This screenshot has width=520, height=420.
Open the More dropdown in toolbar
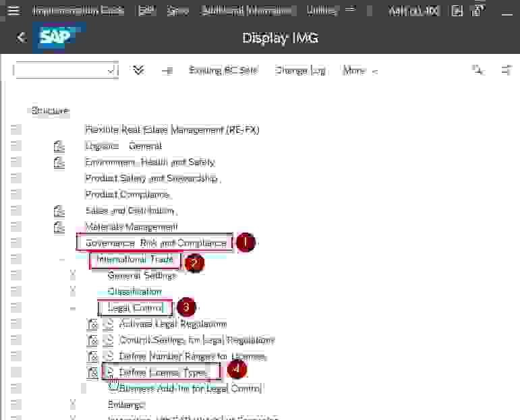click(x=359, y=70)
